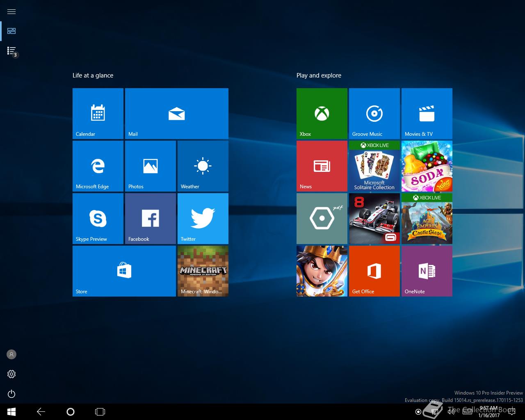Switch to All apps list view
This screenshot has height=420, width=525.
(x=11, y=51)
